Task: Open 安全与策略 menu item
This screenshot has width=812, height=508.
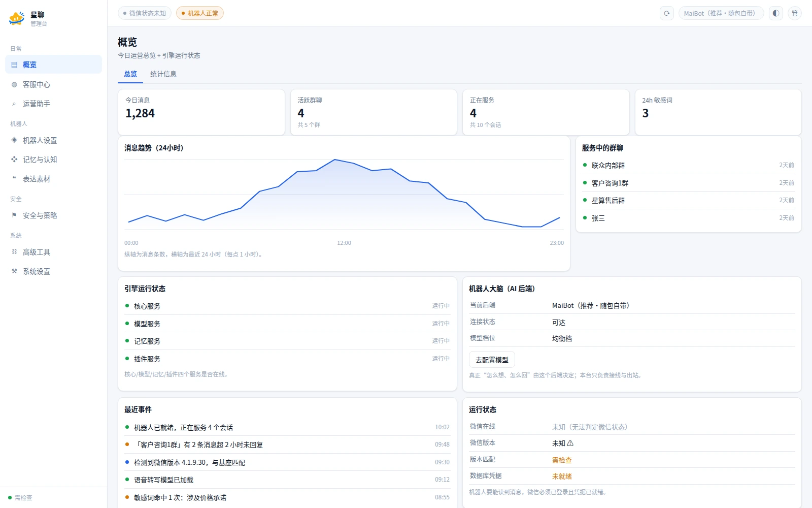Action: pyautogui.click(x=53, y=215)
